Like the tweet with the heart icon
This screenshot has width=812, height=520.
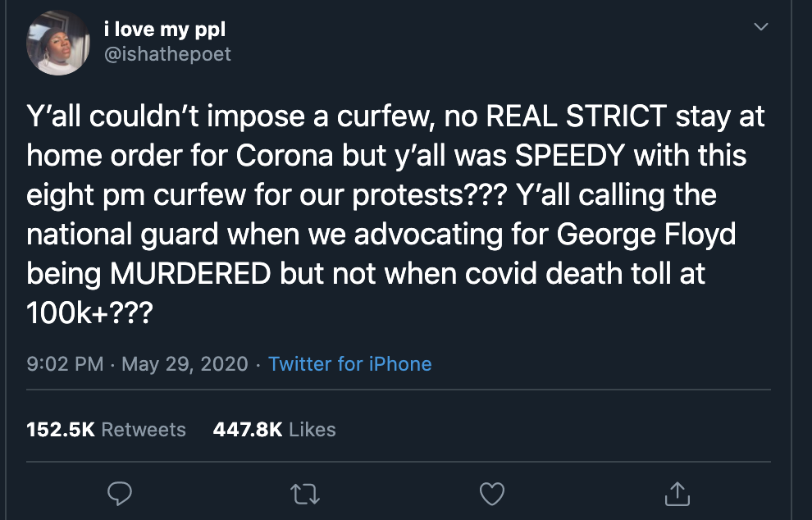[x=490, y=493]
